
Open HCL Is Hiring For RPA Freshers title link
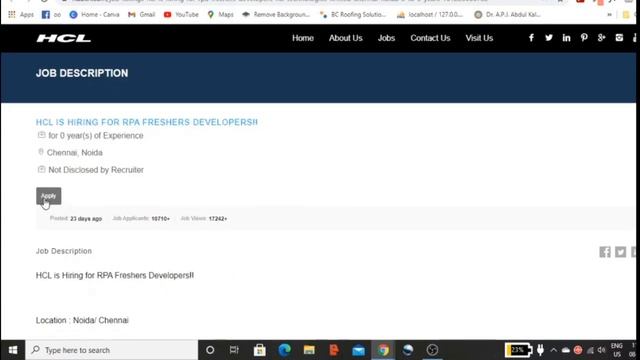pos(147,122)
